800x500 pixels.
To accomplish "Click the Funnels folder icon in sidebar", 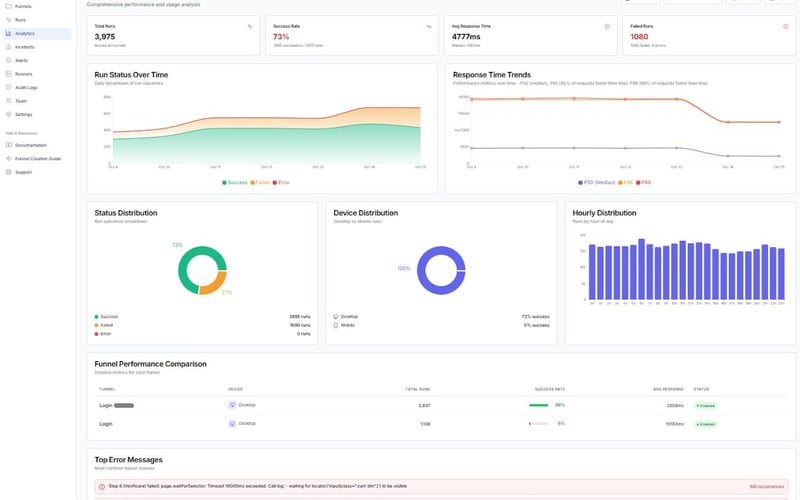I will click(8, 6).
